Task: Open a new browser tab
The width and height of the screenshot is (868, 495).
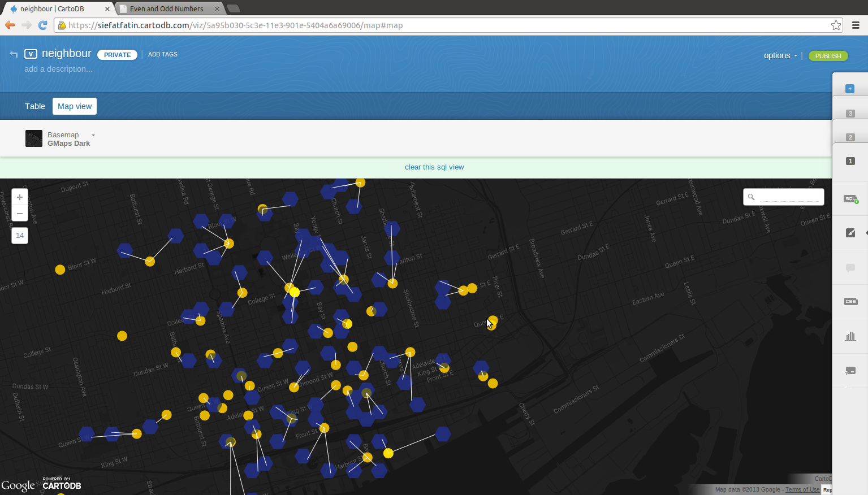Action: pos(234,8)
